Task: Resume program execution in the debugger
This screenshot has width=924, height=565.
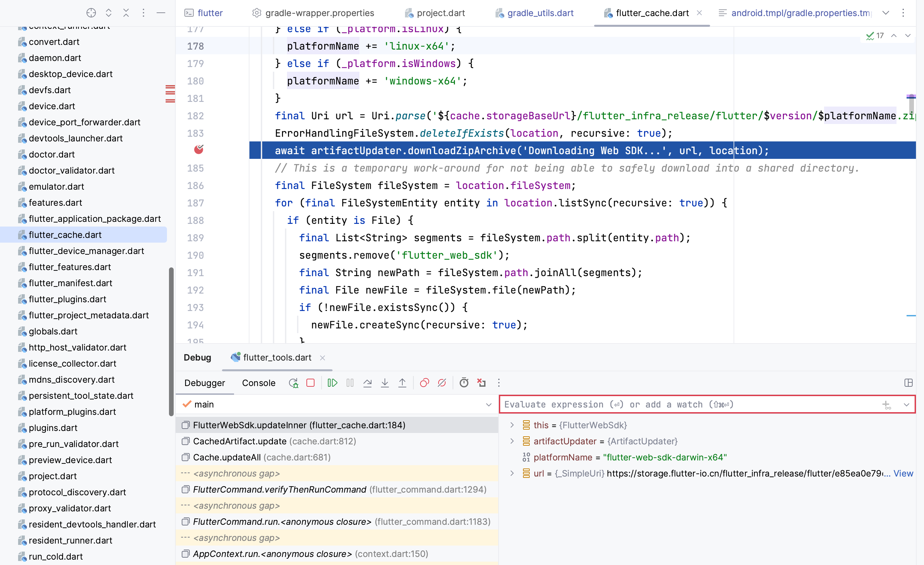Action: (x=332, y=383)
